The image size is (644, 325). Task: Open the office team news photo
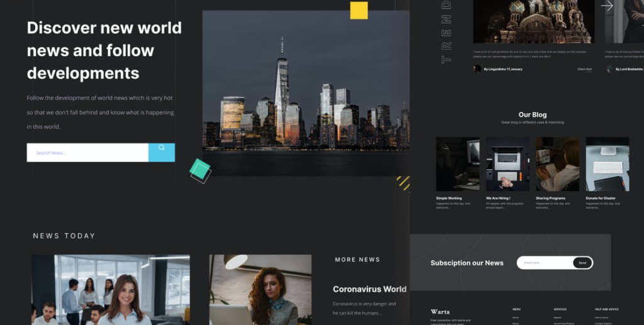click(111, 290)
